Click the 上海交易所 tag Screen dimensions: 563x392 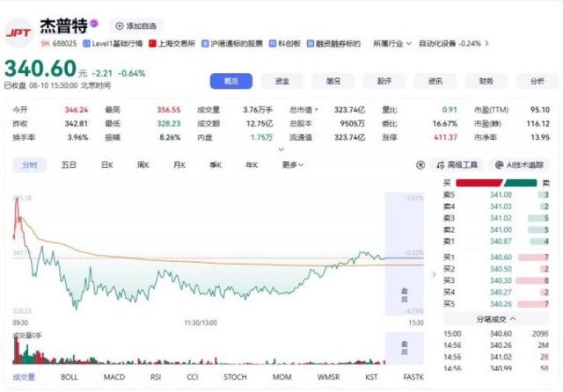172,44
